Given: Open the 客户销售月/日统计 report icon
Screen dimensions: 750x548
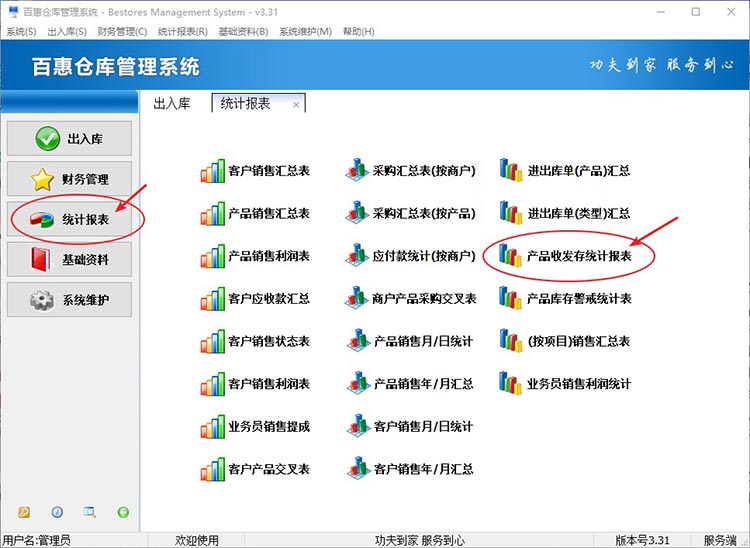Looking at the screenshot, I should click(x=358, y=426).
